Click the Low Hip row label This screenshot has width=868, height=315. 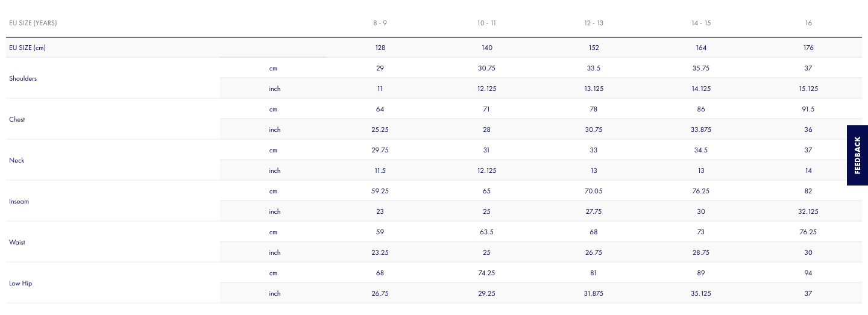click(x=20, y=283)
